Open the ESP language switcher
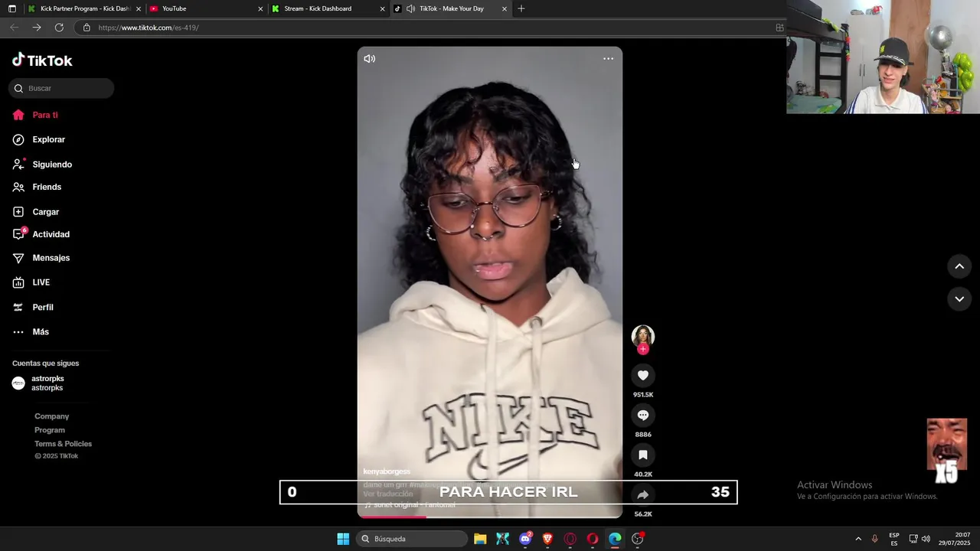 tap(894, 539)
